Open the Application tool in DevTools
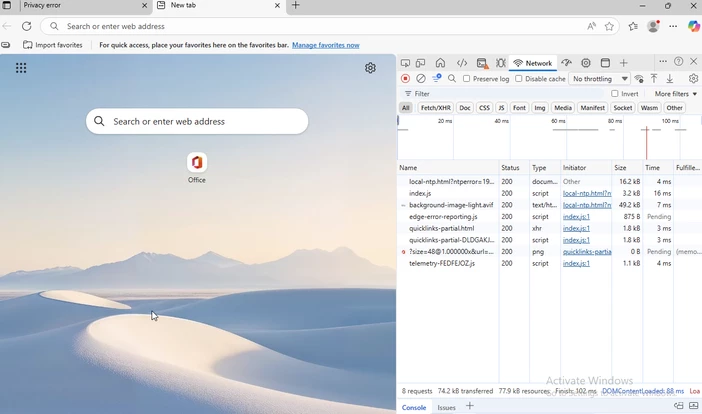Screen dimensions: 702x414 click(605, 63)
